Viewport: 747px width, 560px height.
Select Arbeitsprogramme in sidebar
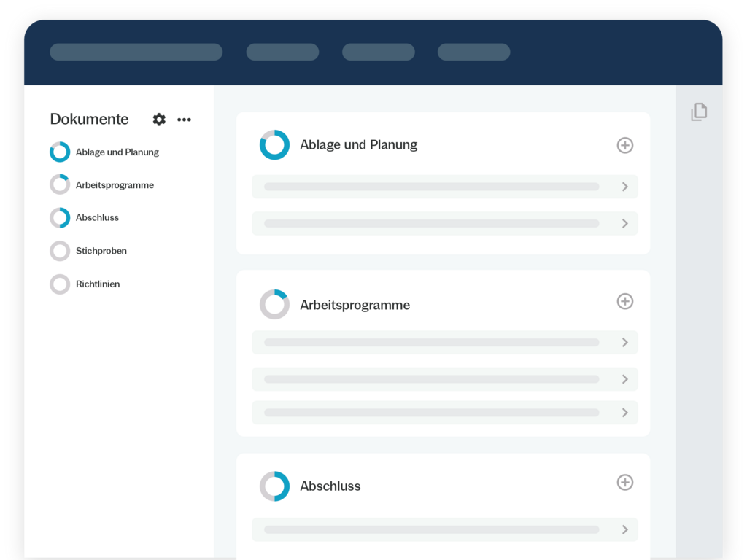(x=115, y=185)
